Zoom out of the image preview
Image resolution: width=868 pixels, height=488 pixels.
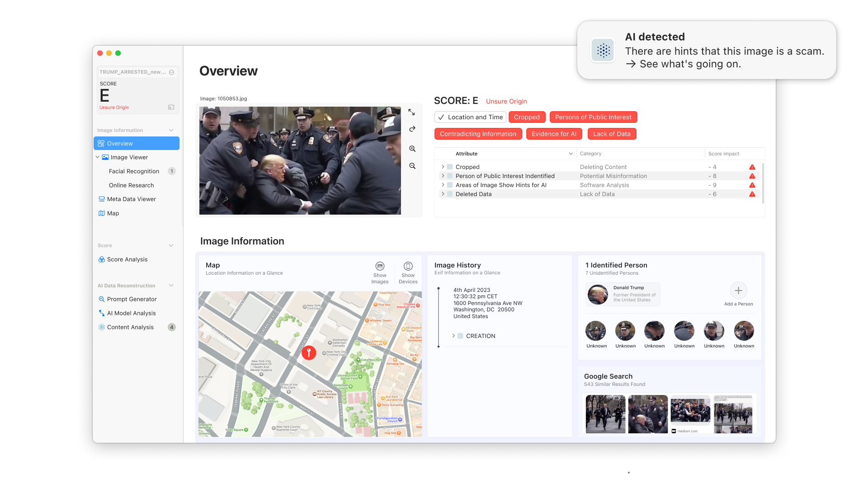pyautogui.click(x=412, y=166)
